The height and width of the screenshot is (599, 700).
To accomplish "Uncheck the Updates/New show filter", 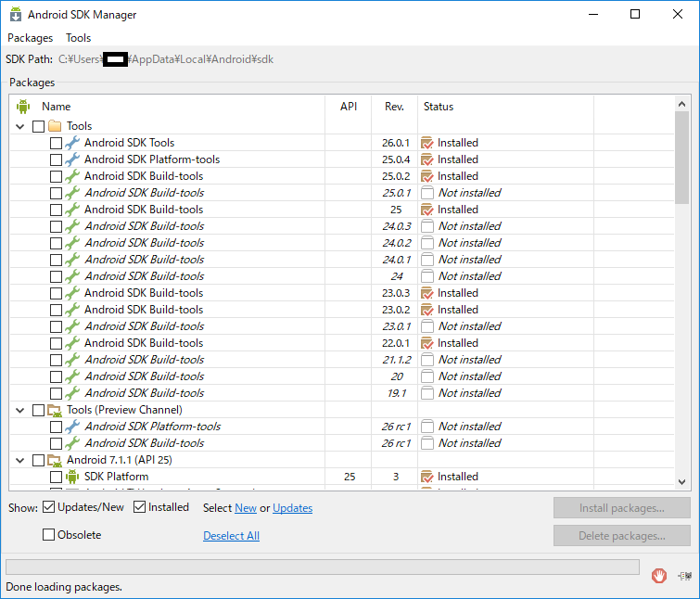I will pyautogui.click(x=48, y=507).
